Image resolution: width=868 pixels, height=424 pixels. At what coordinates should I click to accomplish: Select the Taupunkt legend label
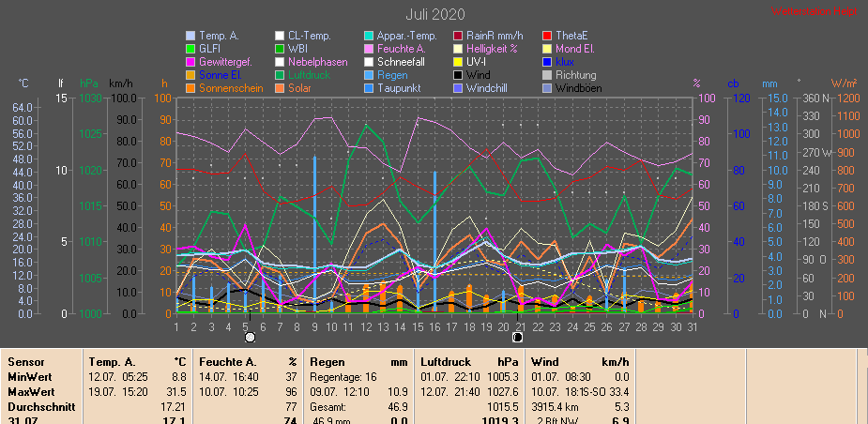point(398,88)
